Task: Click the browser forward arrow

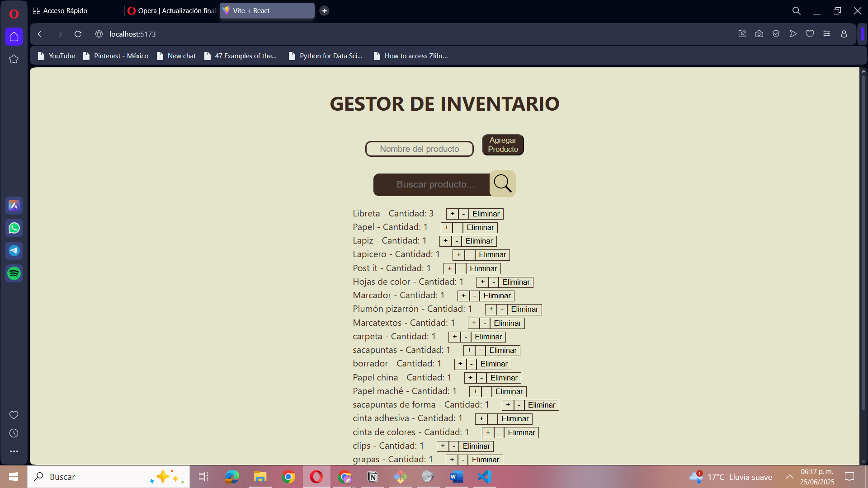Action: (60, 34)
